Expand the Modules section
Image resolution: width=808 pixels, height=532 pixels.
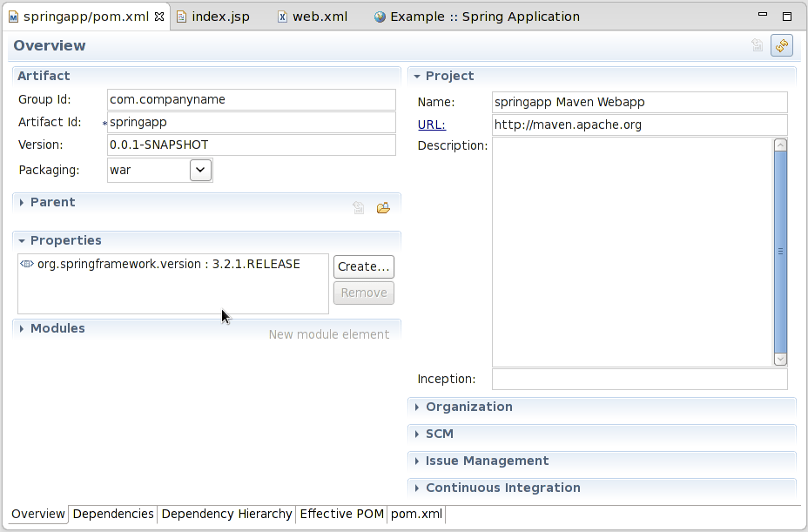coord(21,328)
